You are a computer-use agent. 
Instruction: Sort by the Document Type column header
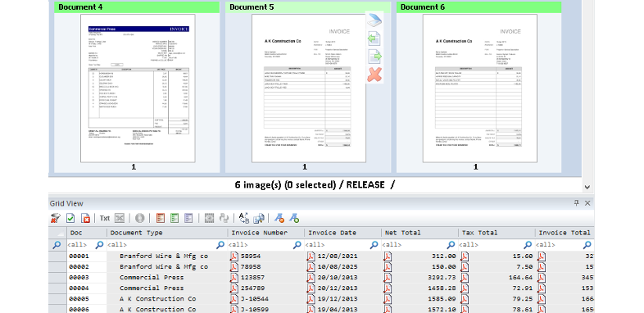(167, 233)
